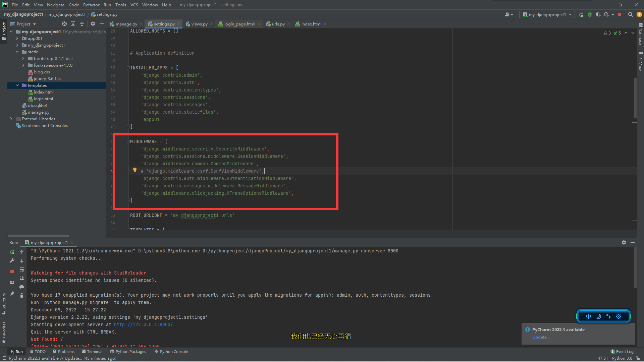
Task: Hide the Project panel with minus icon
Action: (x=102, y=24)
